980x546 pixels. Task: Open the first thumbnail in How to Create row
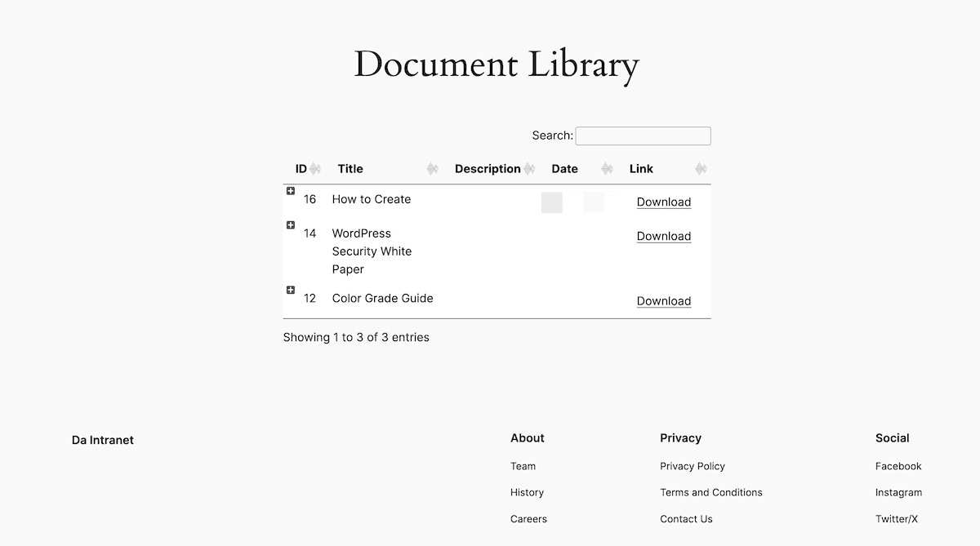pyautogui.click(x=551, y=202)
